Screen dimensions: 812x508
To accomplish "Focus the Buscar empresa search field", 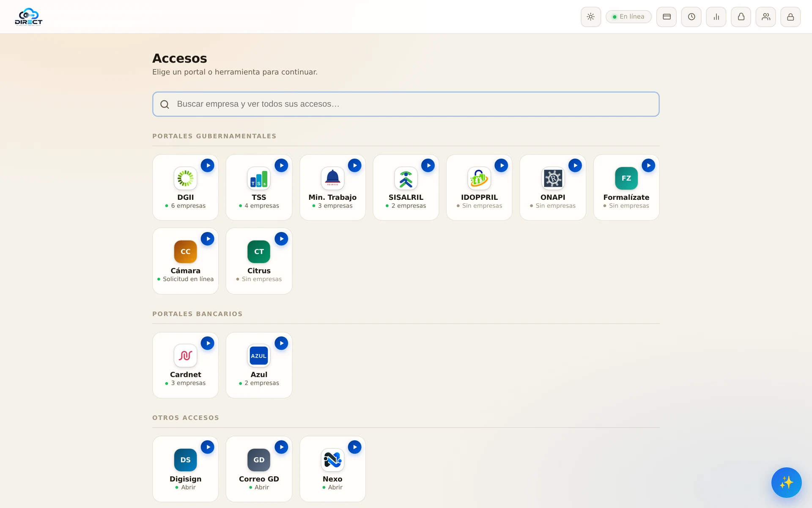I will (406, 104).
